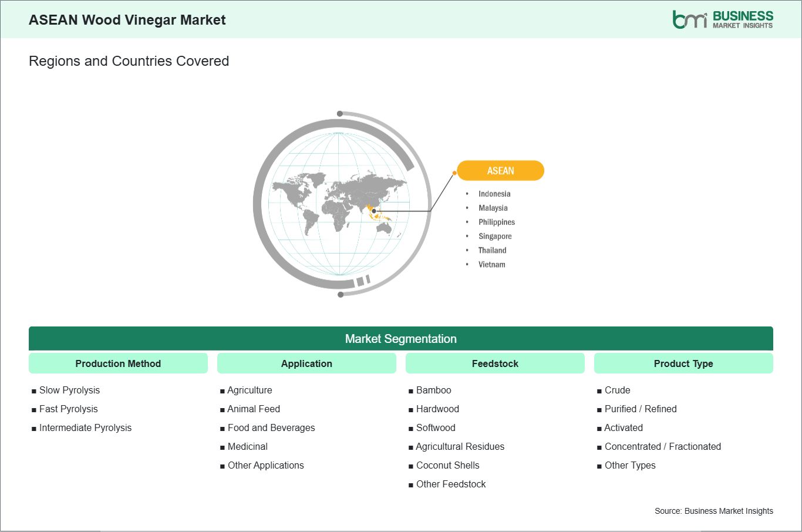The width and height of the screenshot is (802, 532).
Task: Click the ASEAN Wood Vinegar Market title
Action: point(127,20)
